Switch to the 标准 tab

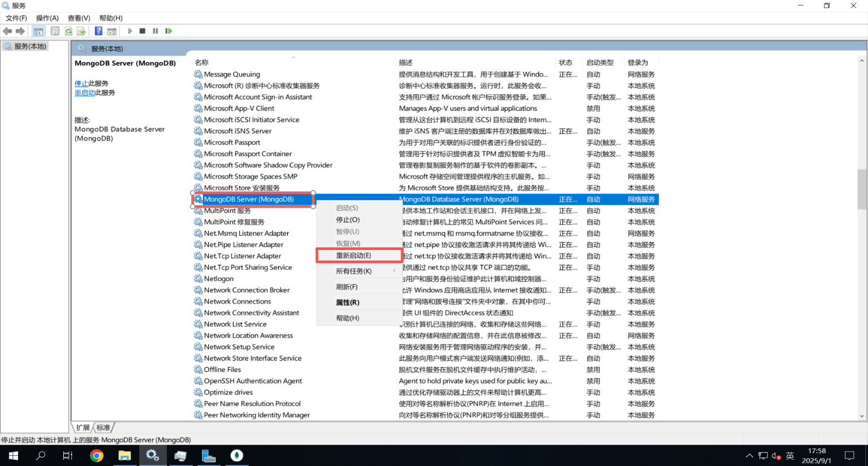[104, 428]
